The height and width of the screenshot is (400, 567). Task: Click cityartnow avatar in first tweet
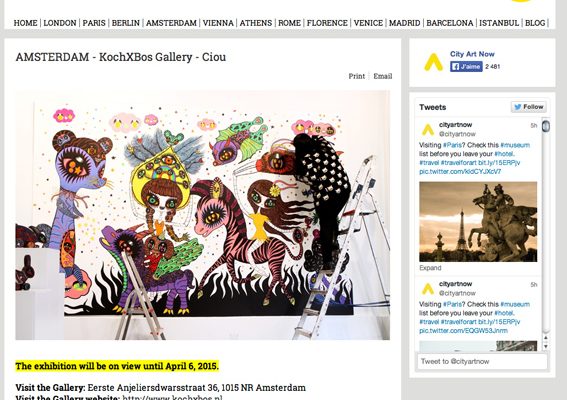[428, 129]
